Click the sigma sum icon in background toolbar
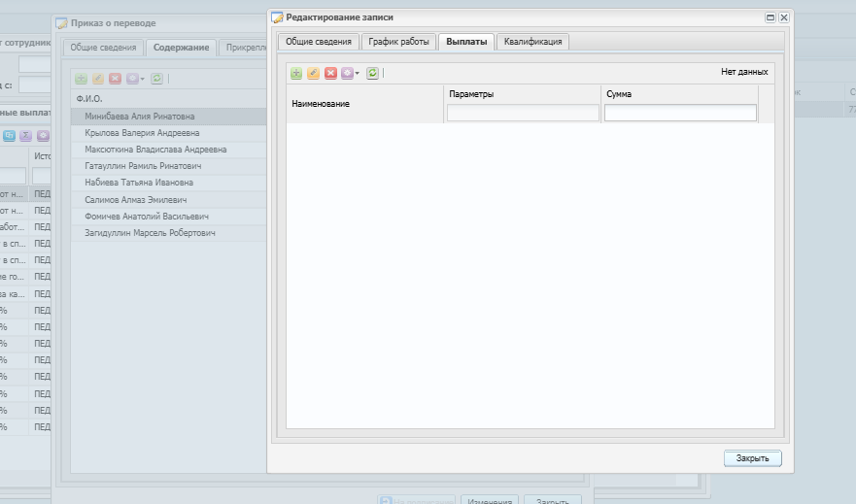 pyautogui.click(x=25, y=135)
